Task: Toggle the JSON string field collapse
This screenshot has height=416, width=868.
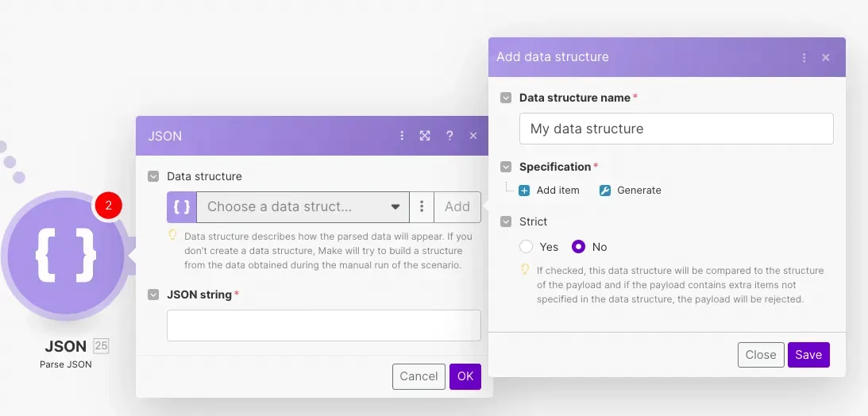Action: [x=153, y=295]
